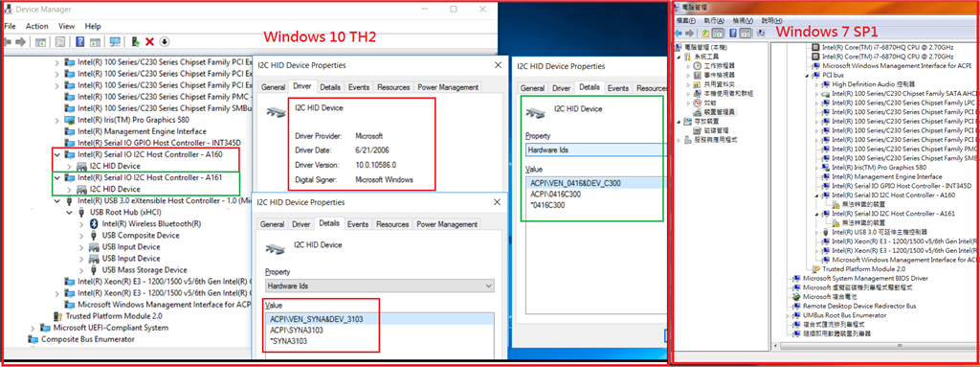Select Intel(R) Serial IO GPIO Host Controller - INT345D in Device Manager
Viewport: 980px width, 367px height.
point(160,143)
